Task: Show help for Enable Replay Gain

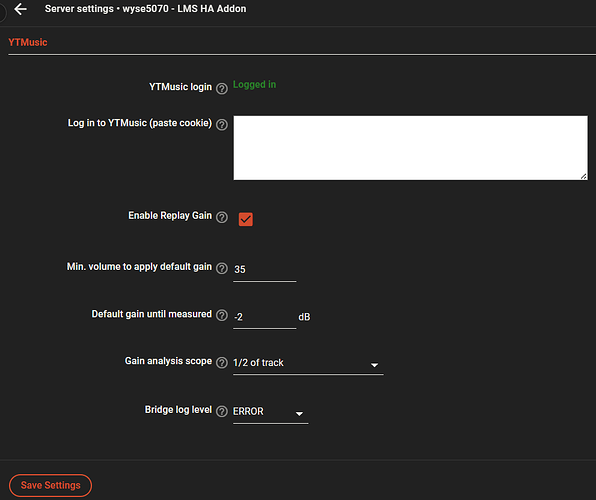Action: 222,217
